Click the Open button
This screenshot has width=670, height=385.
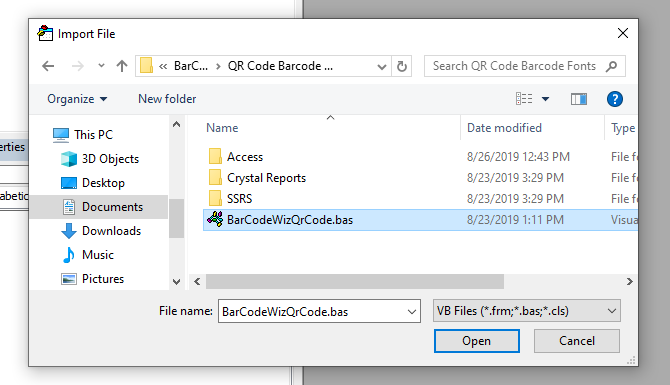pos(476,341)
